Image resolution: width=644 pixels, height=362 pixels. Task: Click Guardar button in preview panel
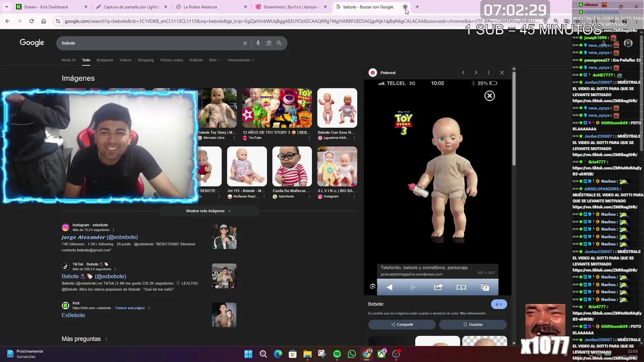pyautogui.click(x=473, y=324)
